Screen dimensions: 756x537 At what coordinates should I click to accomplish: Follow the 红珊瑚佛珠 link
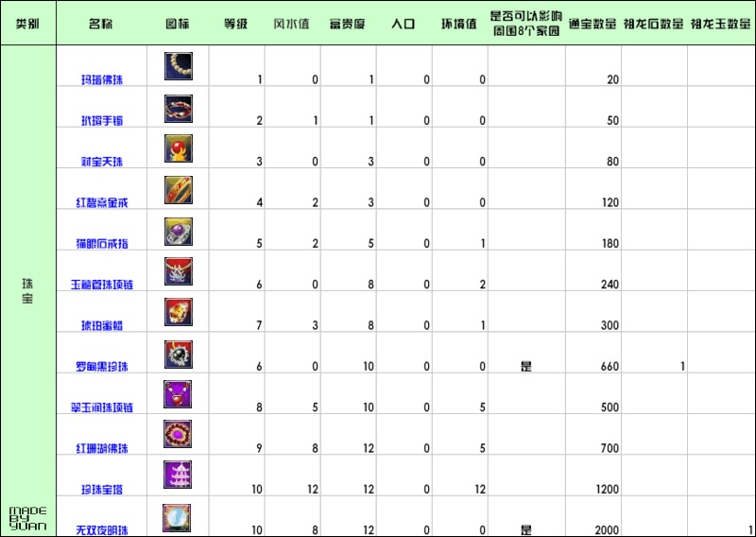[x=102, y=448]
